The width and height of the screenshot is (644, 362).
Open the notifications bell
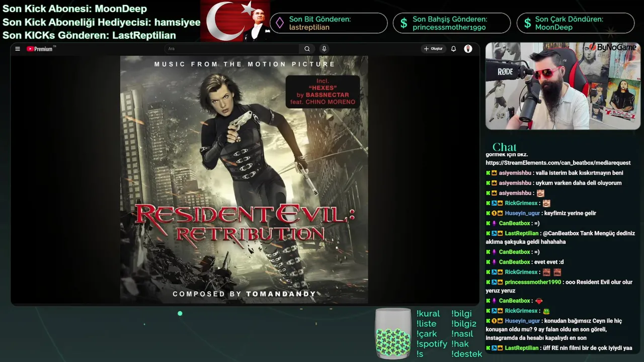click(453, 49)
